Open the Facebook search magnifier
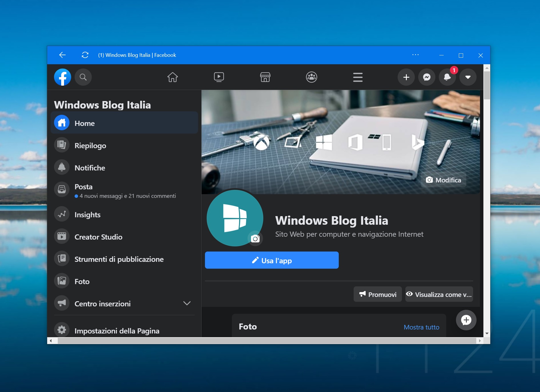The width and height of the screenshot is (540, 392). 83,77
